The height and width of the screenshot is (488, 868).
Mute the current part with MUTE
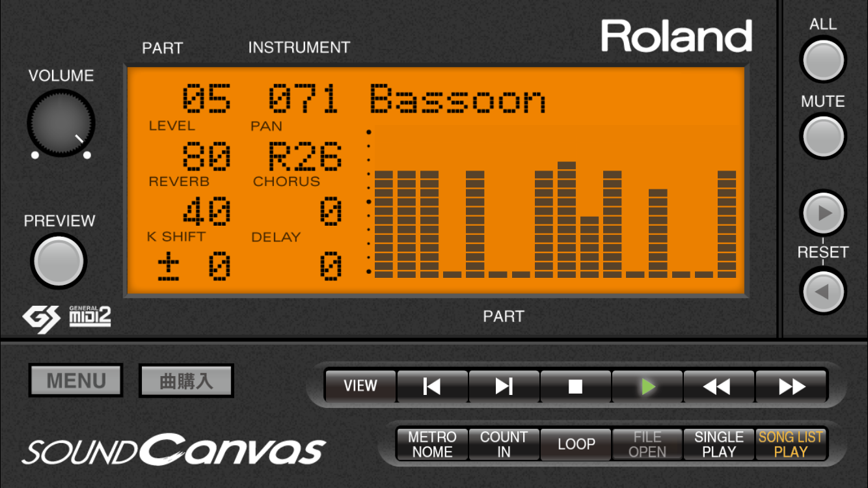coord(823,137)
